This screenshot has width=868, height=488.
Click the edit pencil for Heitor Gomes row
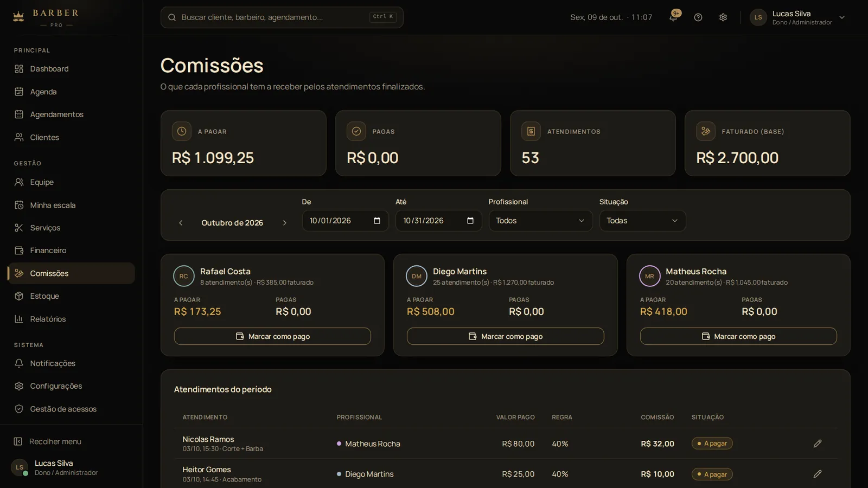tap(818, 474)
